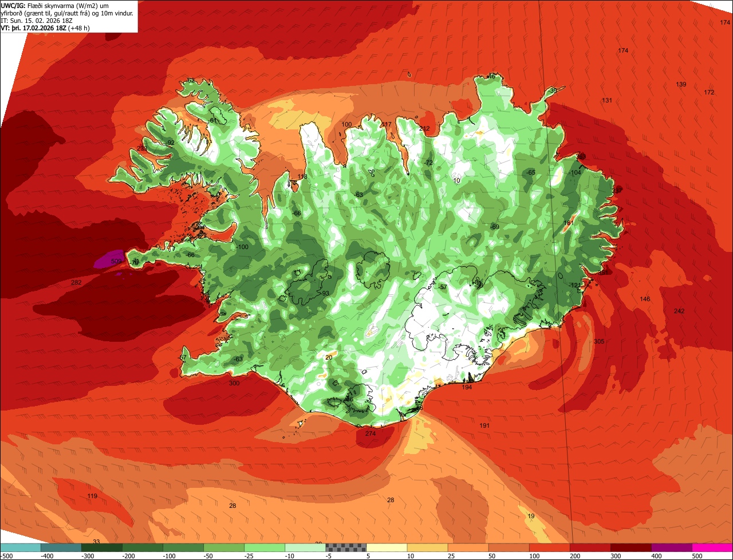Click the light teal legend swatch between -500 and -400

20,547
